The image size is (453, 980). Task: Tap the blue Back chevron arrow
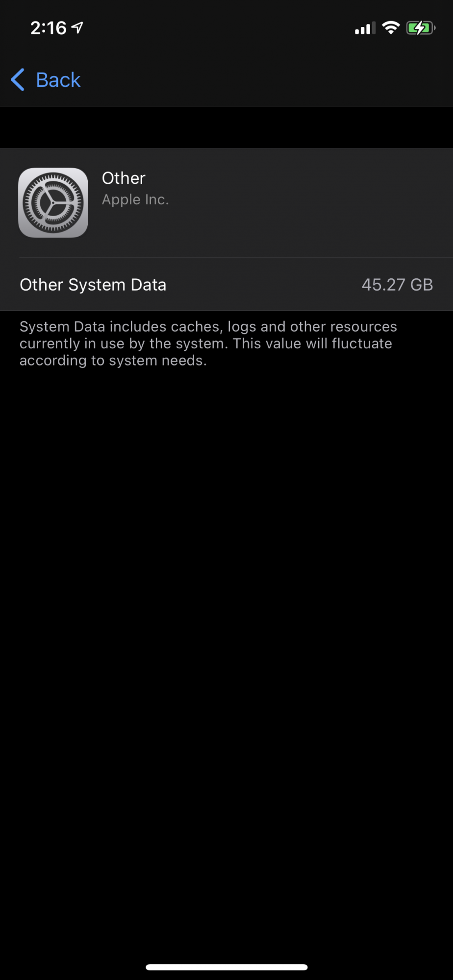point(18,79)
